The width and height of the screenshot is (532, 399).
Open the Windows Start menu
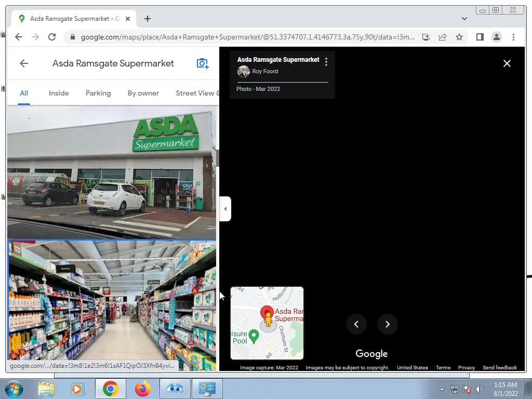(x=13, y=389)
